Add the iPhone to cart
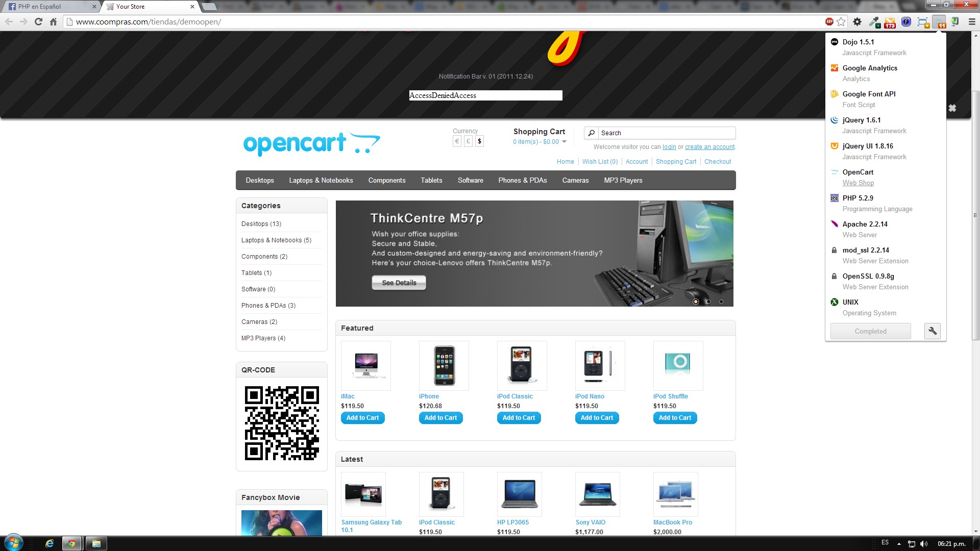Viewport: 980px width, 551px height. [440, 418]
